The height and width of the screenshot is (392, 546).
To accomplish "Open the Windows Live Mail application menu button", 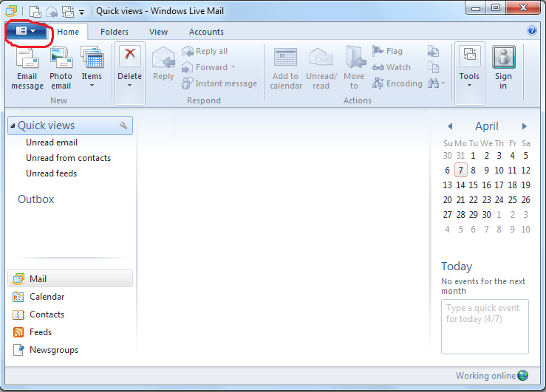I will [26, 31].
